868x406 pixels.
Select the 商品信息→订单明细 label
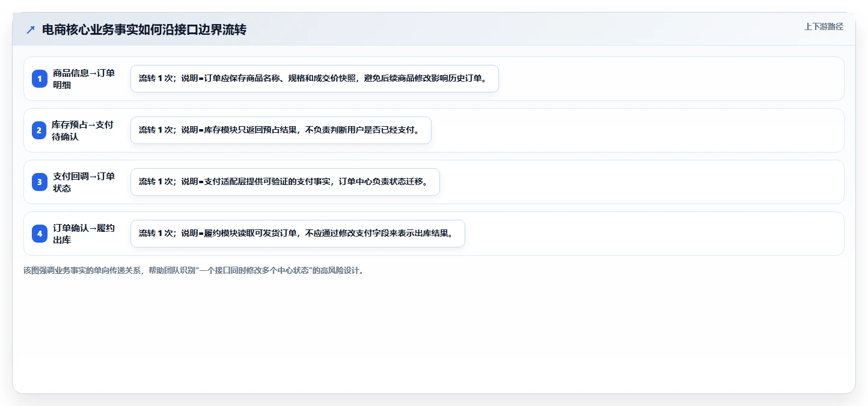coord(84,79)
